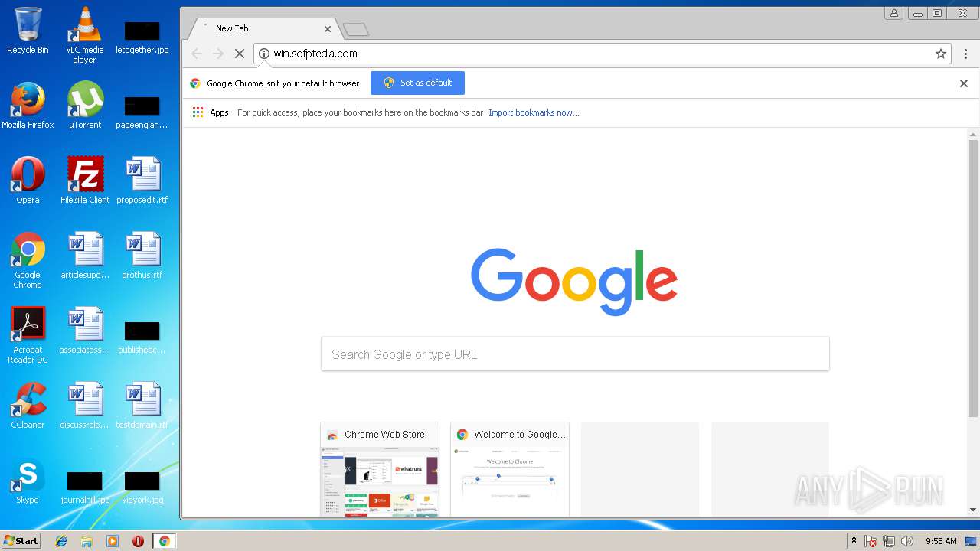Image resolution: width=980 pixels, height=551 pixels.
Task: Open testdomain.rtf document icon
Action: click(142, 406)
